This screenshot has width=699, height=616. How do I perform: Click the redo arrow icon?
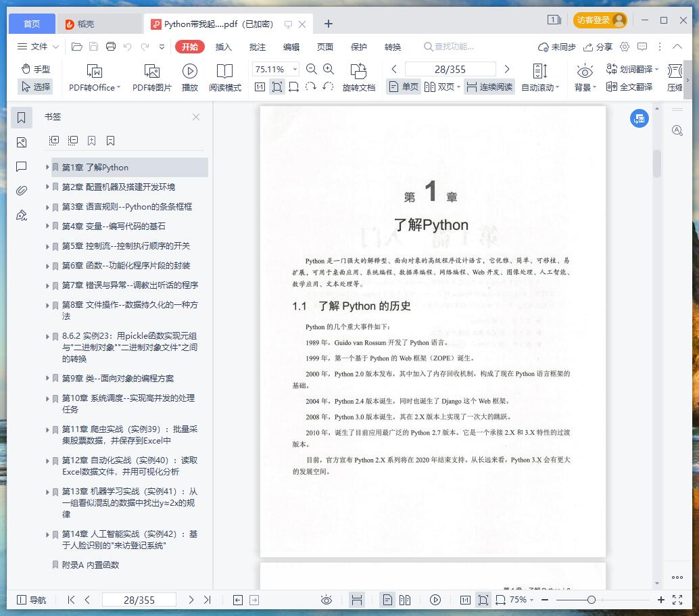(x=145, y=47)
